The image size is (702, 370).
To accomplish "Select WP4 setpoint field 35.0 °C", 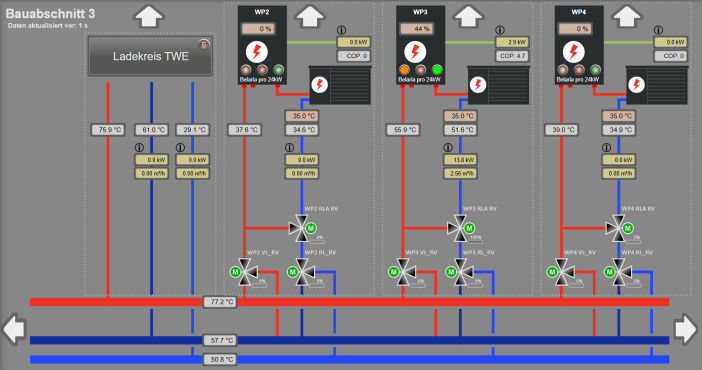I will pyautogui.click(x=619, y=116).
